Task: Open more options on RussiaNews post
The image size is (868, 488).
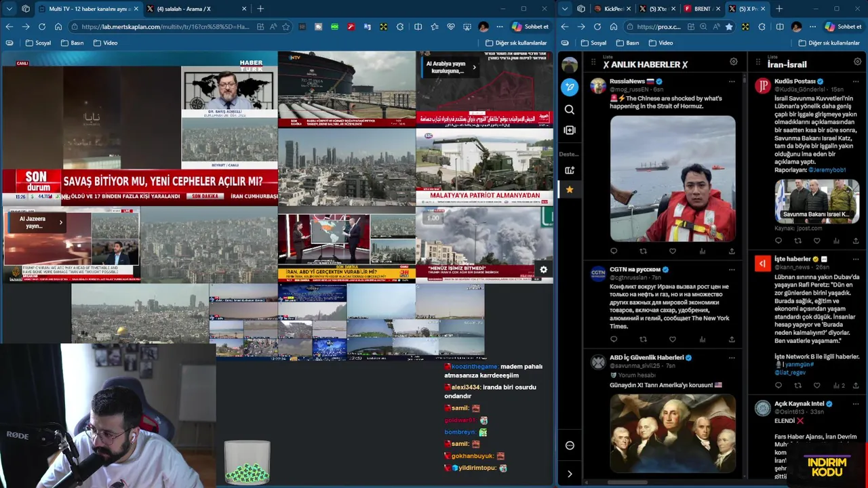Action: pos(732,81)
